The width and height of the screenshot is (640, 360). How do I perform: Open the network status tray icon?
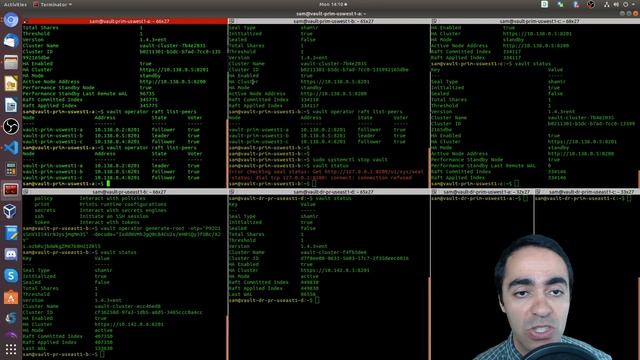tap(607, 4)
